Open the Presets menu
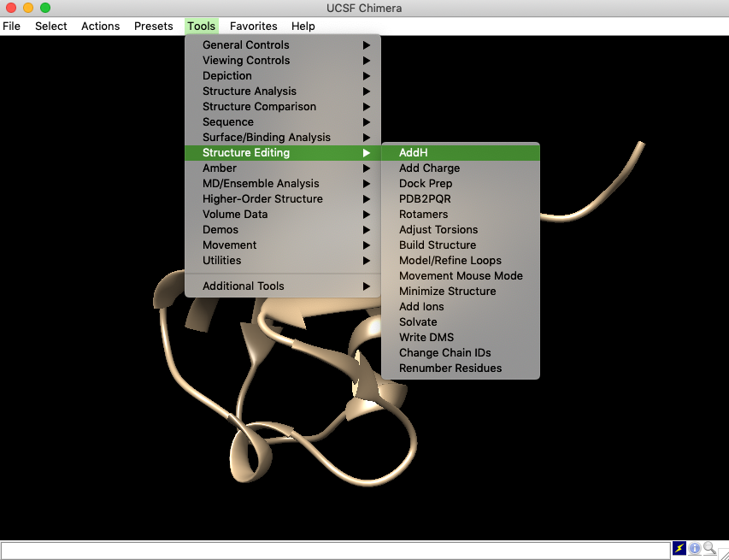The image size is (729, 560). [x=154, y=27]
